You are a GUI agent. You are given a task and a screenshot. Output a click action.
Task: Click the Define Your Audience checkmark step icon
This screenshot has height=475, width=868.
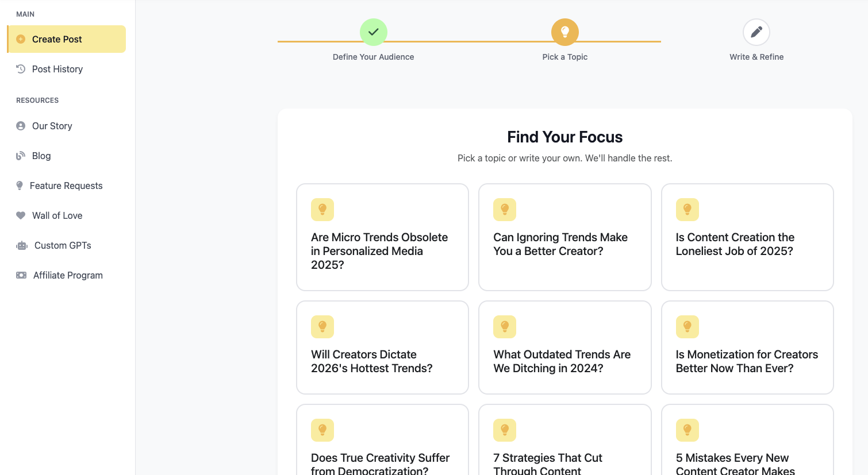(374, 32)
